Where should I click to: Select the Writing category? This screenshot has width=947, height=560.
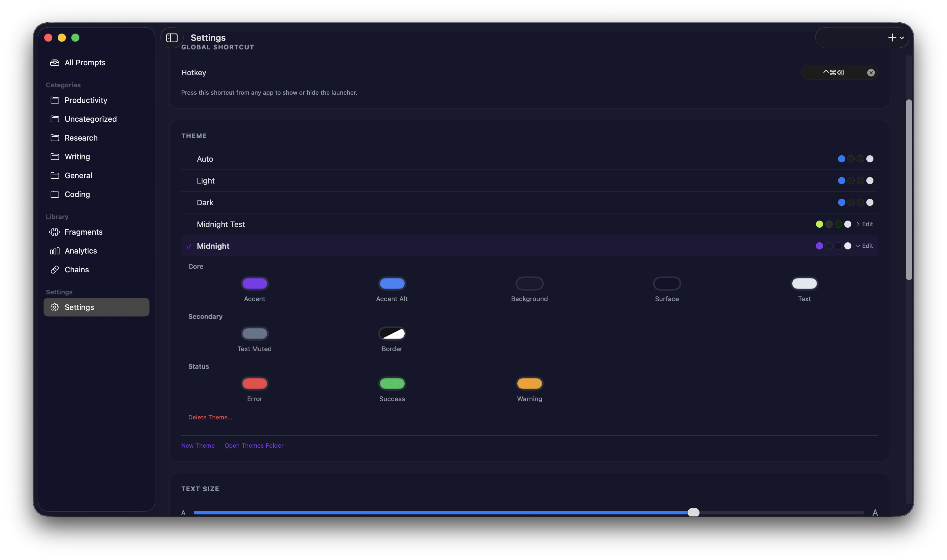click(x=77, y=156)
